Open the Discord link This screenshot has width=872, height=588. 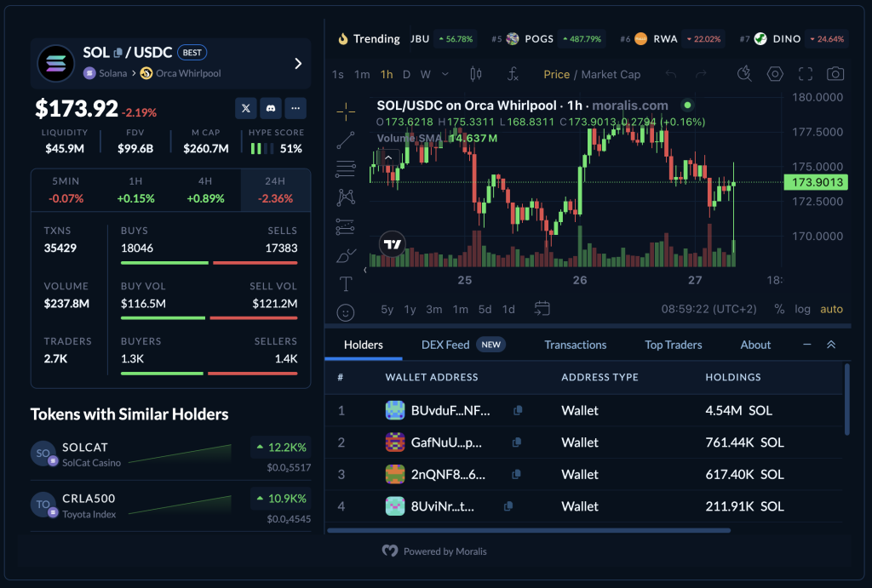(x=270, y=108)
